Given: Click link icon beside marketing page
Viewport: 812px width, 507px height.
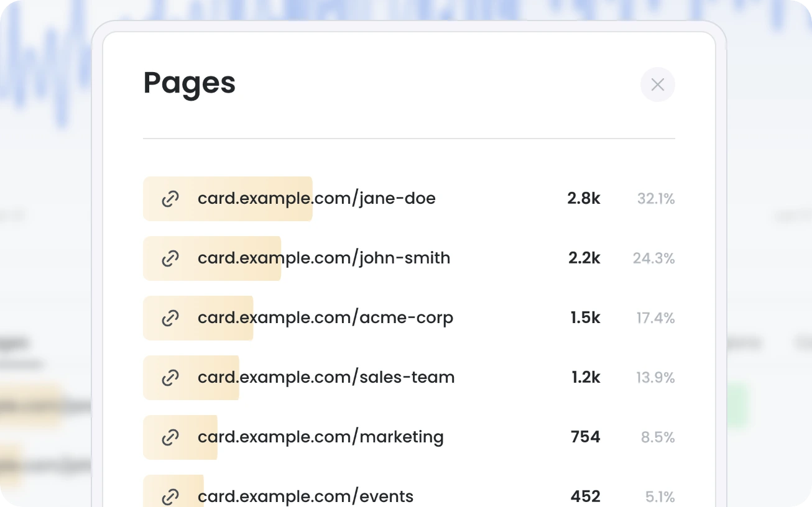Looking at the screenshot, I should click(170, 437).
